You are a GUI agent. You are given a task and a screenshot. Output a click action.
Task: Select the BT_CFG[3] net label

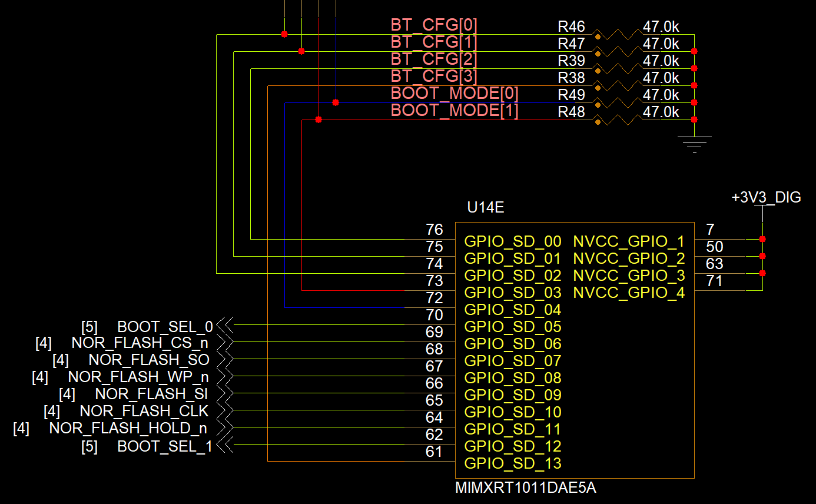pos(434,77)
